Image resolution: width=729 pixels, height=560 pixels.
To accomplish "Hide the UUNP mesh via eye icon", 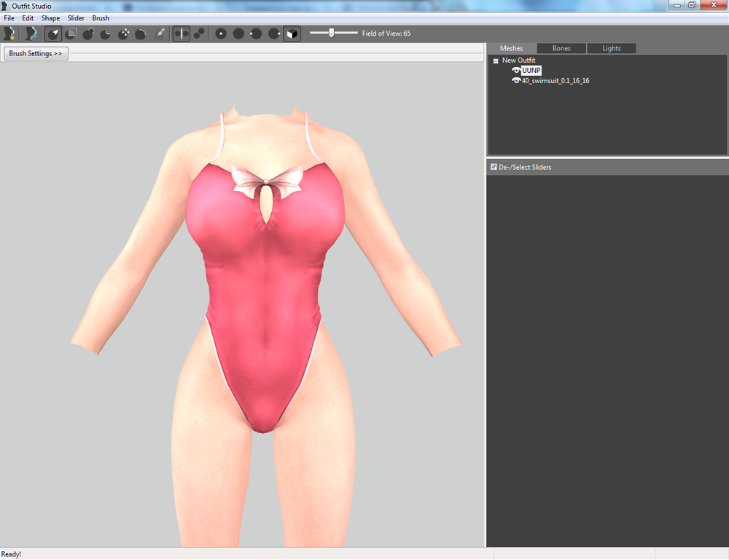I will 516,70.
